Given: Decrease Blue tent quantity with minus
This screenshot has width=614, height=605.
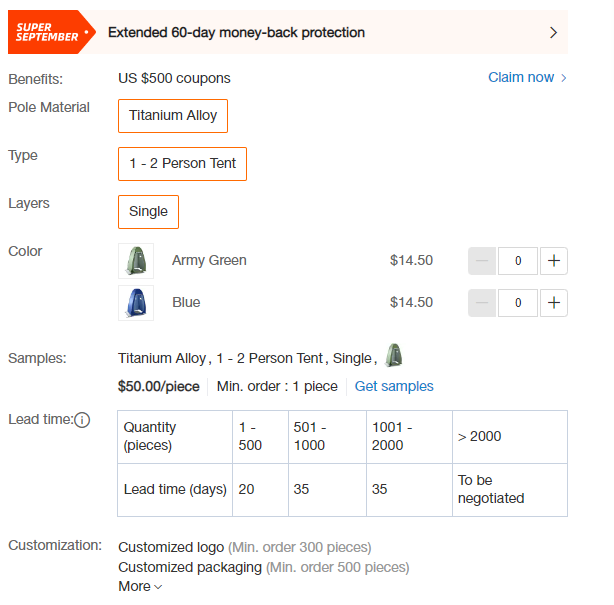Looking at the screenshot, I should (482, 303).
